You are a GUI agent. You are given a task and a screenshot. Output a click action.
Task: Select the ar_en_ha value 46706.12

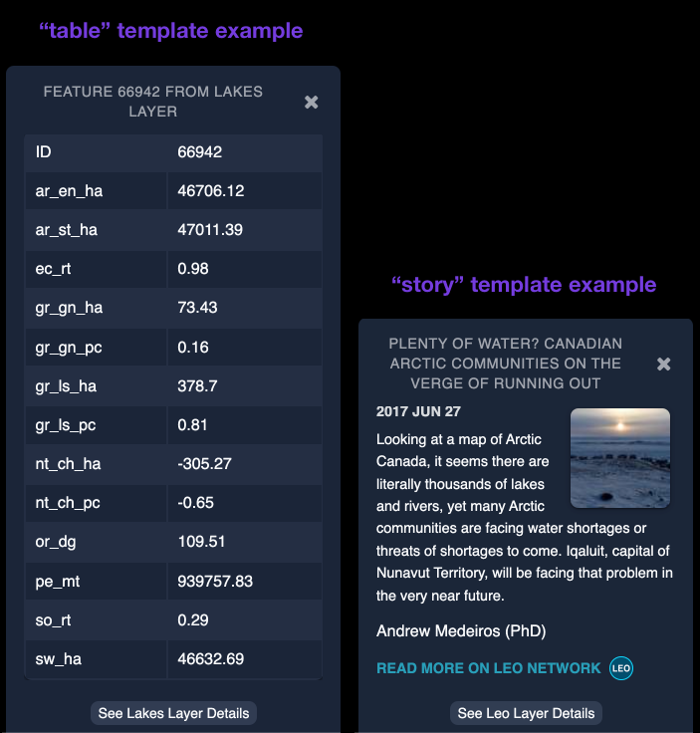211,191
